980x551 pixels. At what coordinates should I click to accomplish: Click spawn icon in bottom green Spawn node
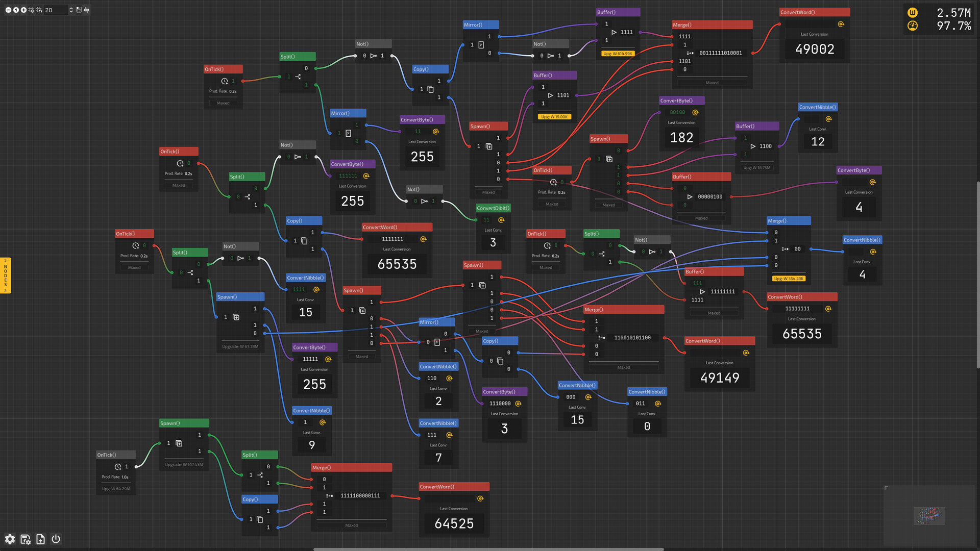[x=179, y=443]
